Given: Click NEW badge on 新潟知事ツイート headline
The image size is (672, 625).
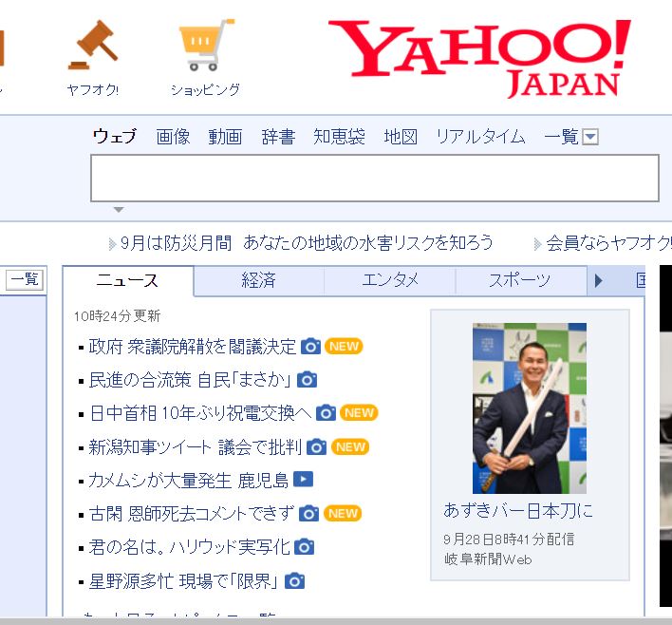Looking at the screenshot, I should (x=350, y=447).
